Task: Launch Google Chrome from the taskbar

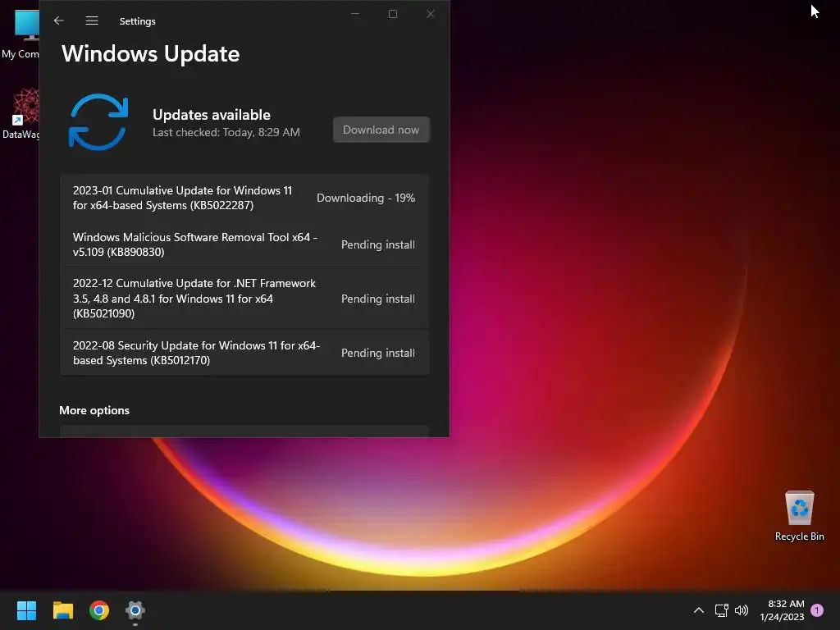Action: pos(99,610)
